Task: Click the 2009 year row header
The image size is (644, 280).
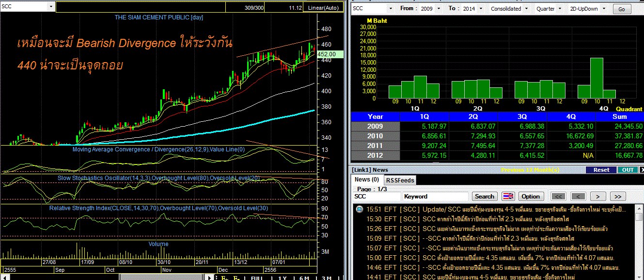Action: pos(376,126)
